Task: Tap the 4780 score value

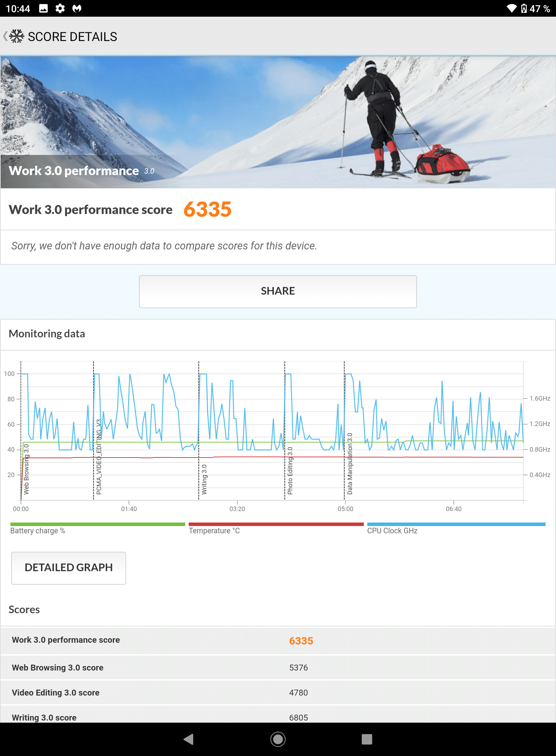Action: click(299, 693)
